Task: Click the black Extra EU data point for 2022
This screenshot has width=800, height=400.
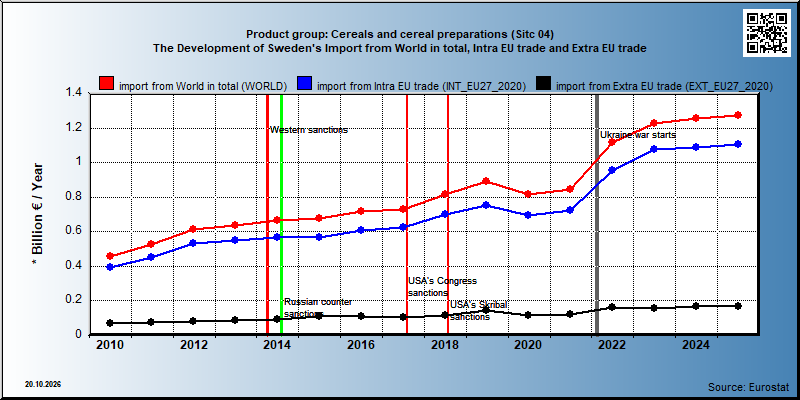Action: point(612,307)
